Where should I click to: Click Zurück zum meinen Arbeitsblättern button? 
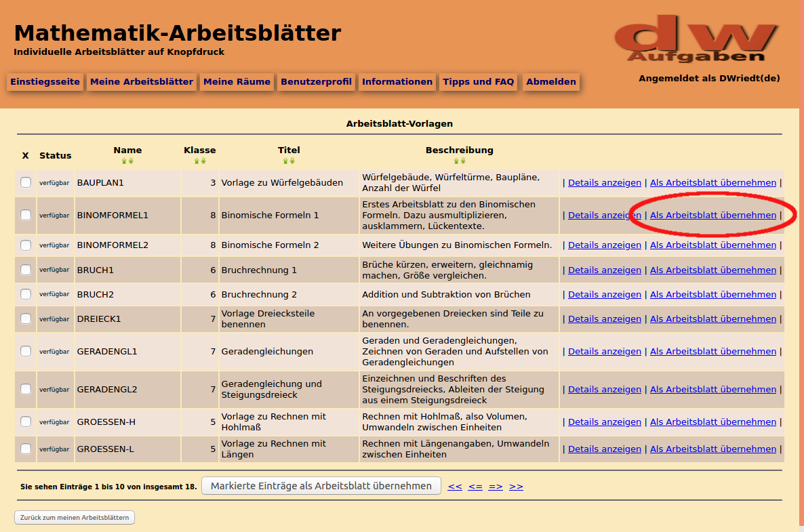(75, 518)
